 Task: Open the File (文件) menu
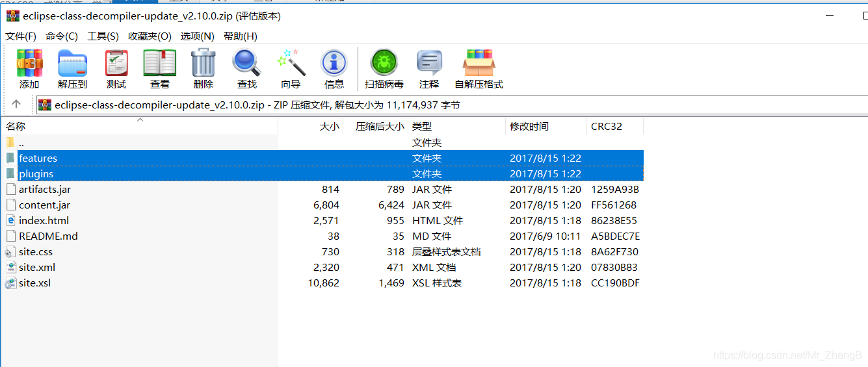tap(21, 36)
